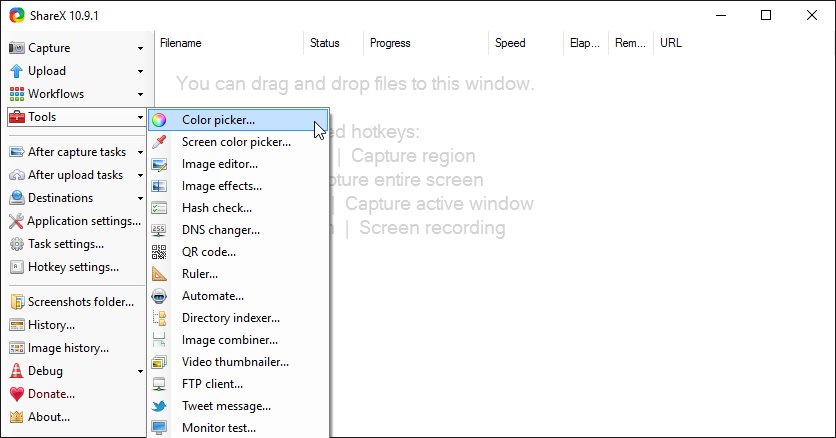Screen dimensions: 836x438
Task: Click the Screenshots folder icon
Action: point(17,302)
